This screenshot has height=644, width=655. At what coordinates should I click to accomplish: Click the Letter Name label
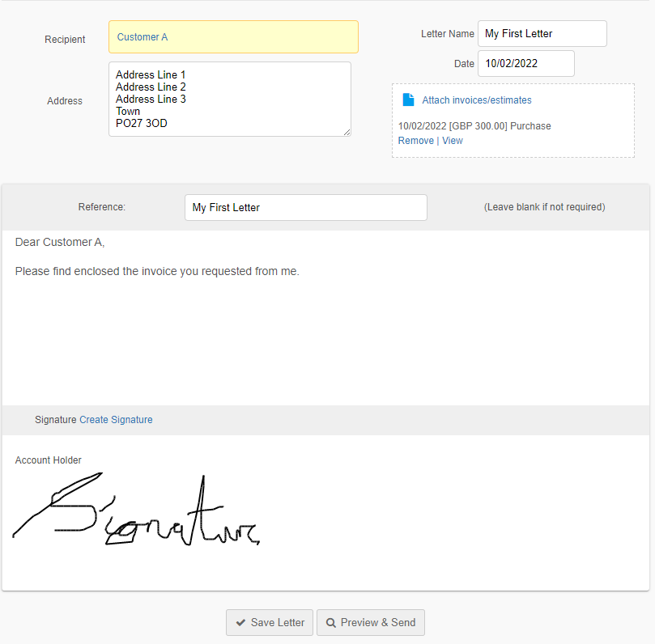point(447,34)
